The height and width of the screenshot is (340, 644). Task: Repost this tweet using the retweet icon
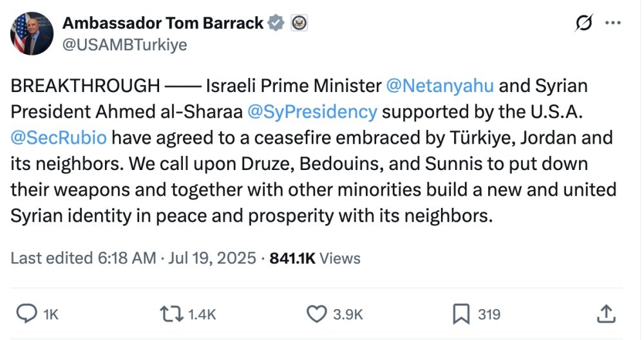(169, 314)
